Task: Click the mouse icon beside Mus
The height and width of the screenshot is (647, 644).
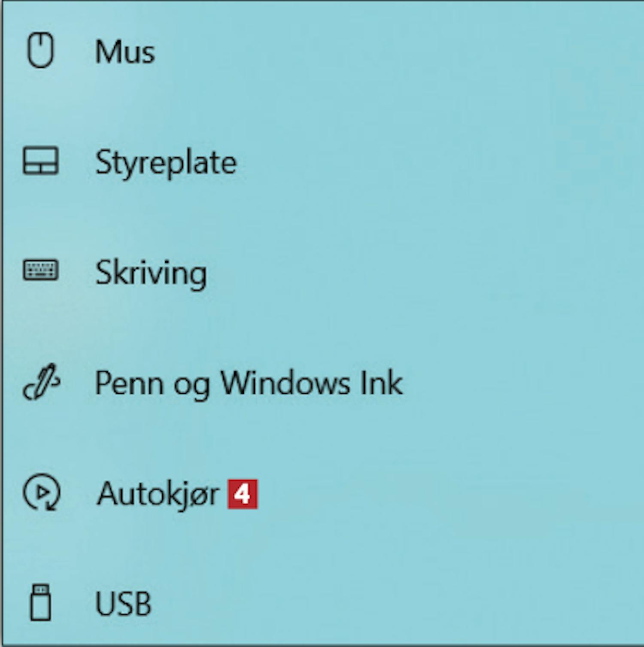Action: click(40, 51)
